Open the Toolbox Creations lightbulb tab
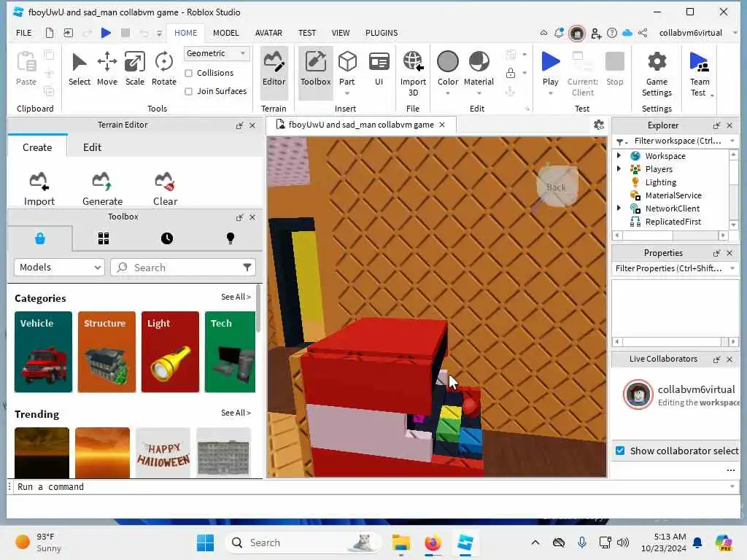This screenshot has height=560, width=747. (x=231, y=238)
